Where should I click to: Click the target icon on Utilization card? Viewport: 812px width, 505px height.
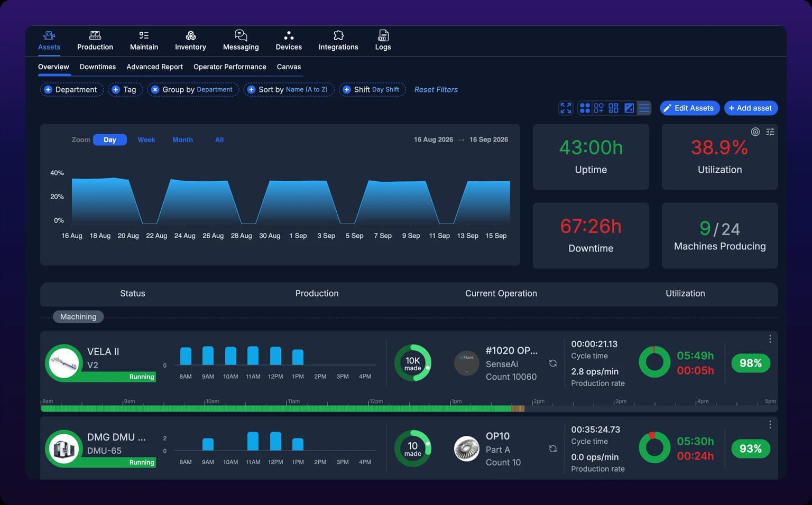click(x=755, y=132)
